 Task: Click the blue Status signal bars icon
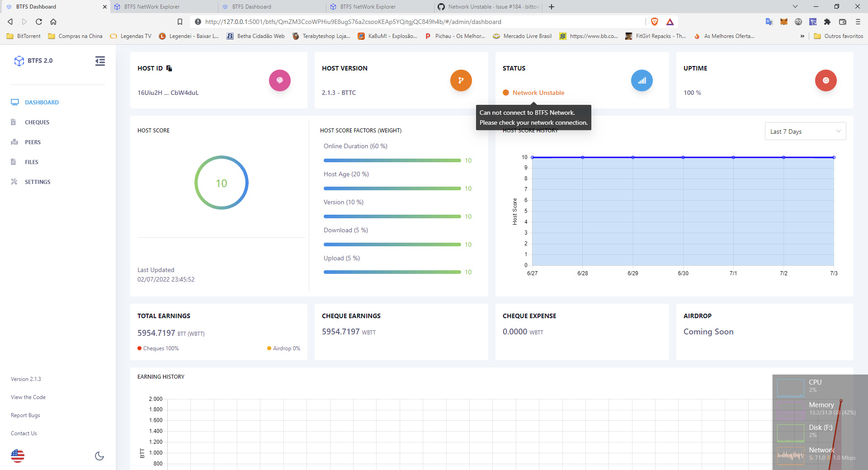pos(642,80)
